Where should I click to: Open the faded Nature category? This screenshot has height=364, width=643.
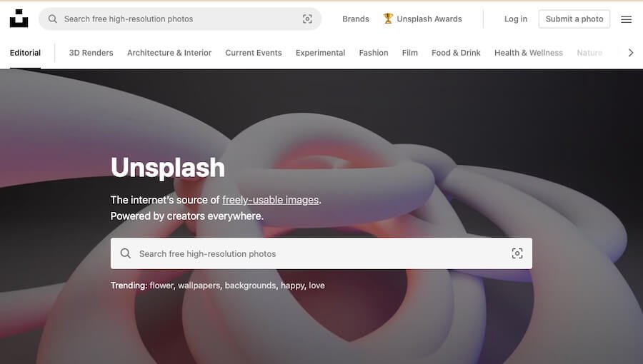(x=589, y=53)
